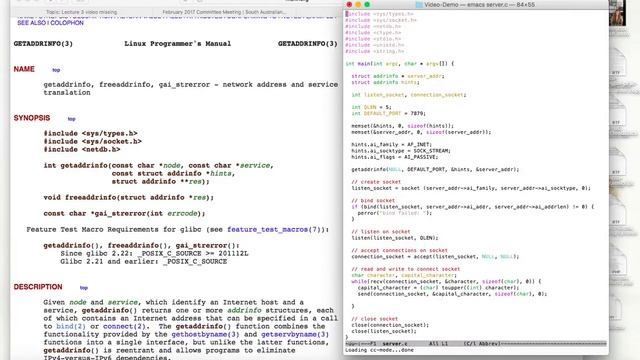Click the 'char character, capital_character;' line
This screenshot has width=640, height=360.
point(404,275)
